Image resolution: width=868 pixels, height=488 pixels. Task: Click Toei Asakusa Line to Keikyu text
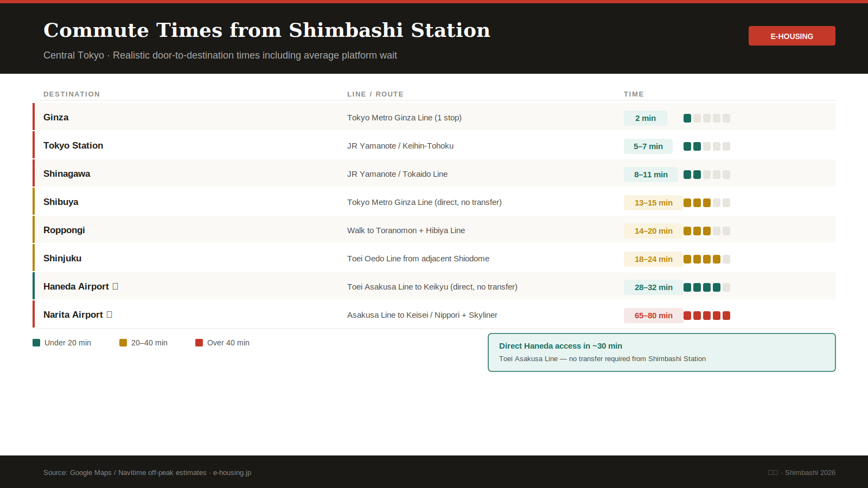(432, 287)
